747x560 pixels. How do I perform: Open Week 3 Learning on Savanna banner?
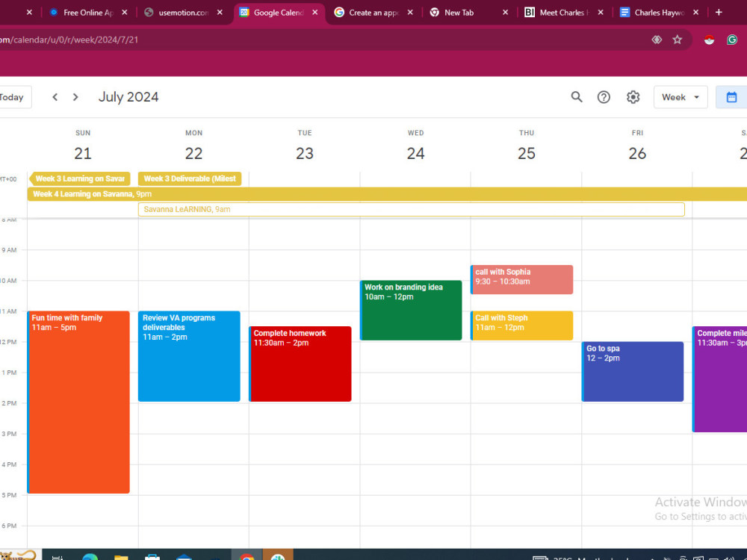[x=80, y=178]
